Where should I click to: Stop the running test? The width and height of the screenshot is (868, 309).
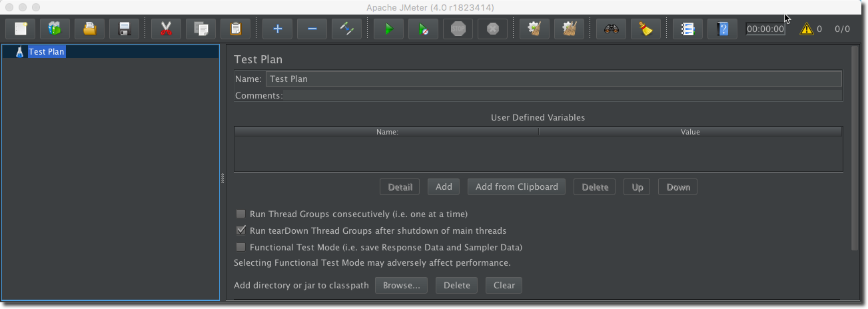(x=458, y=29)
